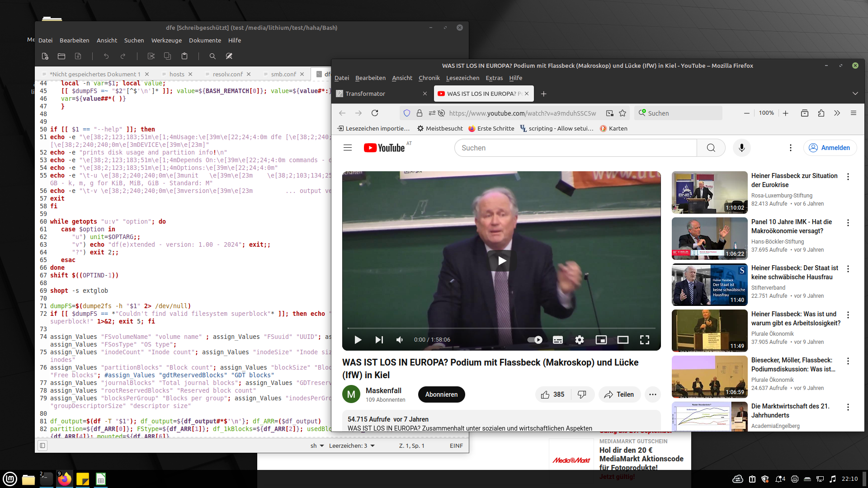This screenshot has height=488, width=868.
Task: Click the Abonnieren subscribe button
Action: click(x=442, y=394)
